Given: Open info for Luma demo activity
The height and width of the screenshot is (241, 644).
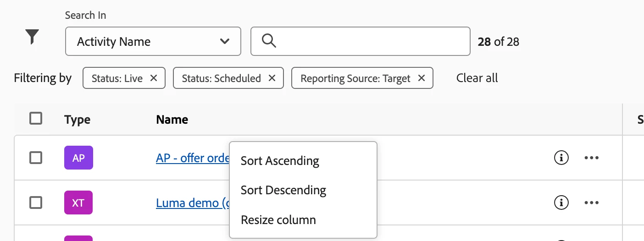Looking at the screenshot, I should coord(561,202).
